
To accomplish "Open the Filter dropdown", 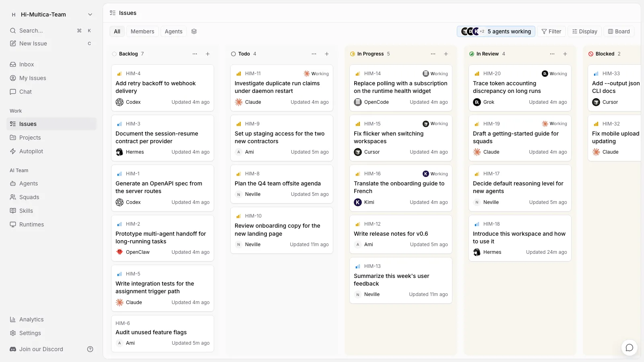I will pyautogui.click(x=551, y=31).
